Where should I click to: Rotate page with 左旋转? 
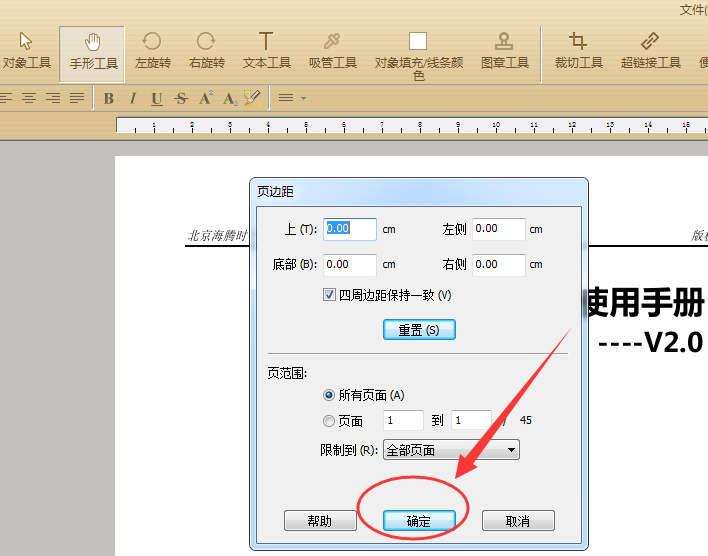click(x=153, y=51)
